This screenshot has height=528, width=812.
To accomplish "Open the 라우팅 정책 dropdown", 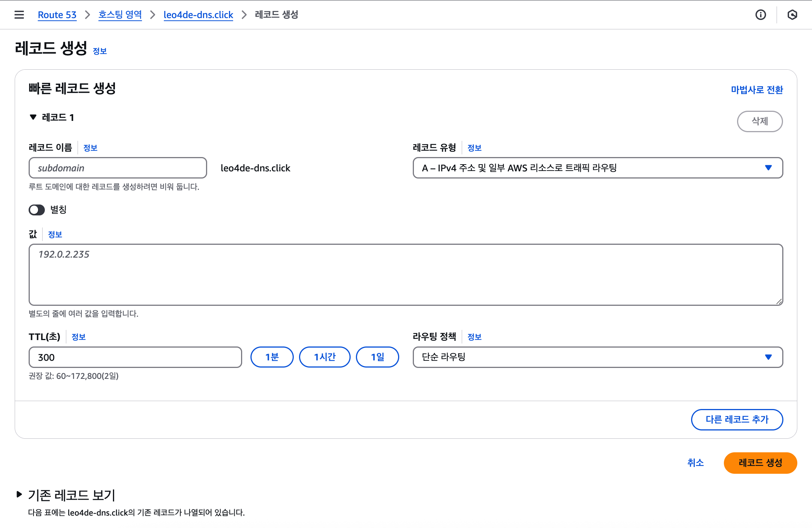I will (597, 357).
